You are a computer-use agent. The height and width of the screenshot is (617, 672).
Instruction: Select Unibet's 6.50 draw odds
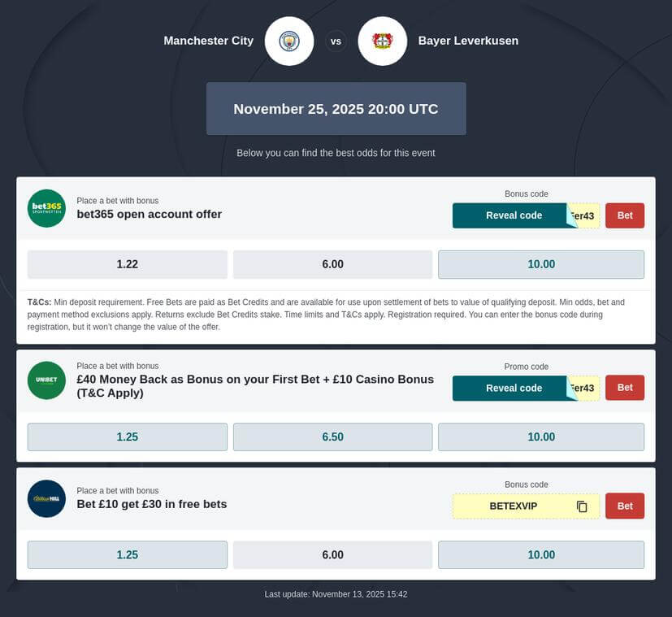[x=332, y=437]
